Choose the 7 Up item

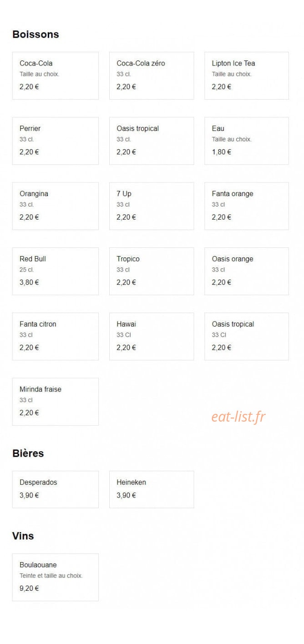tap(152, 206)
